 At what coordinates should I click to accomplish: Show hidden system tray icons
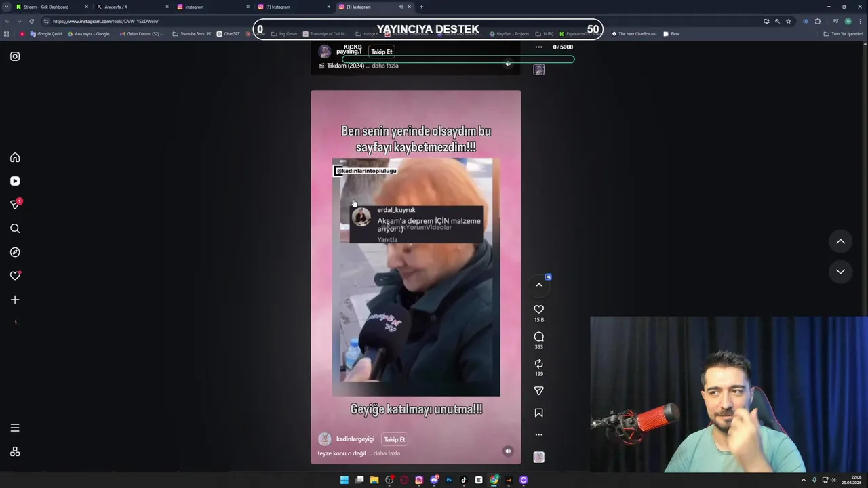coord(804,480)
